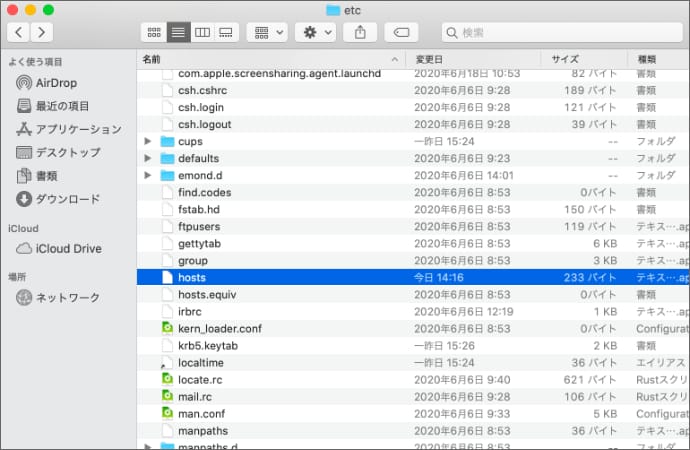Image resolution: width=690 pixels, height=450 pixels.
Task: Expand the defaults folder triangle
Action: [149, 159]
